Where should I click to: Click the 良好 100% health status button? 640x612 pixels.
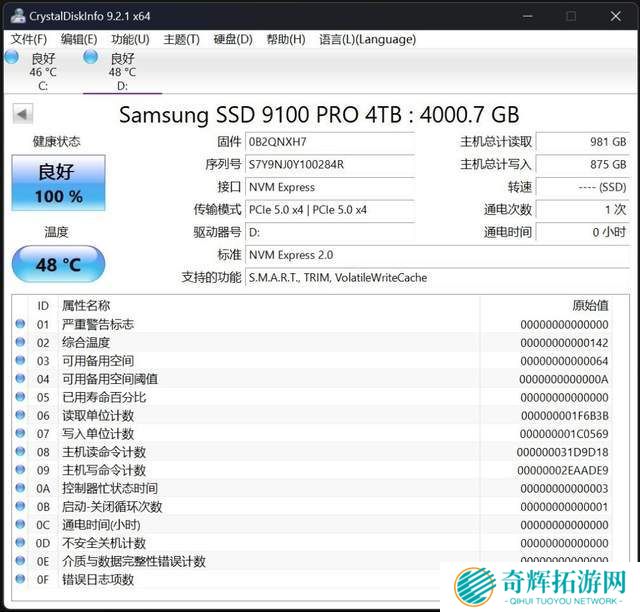(x=58, y=182)
